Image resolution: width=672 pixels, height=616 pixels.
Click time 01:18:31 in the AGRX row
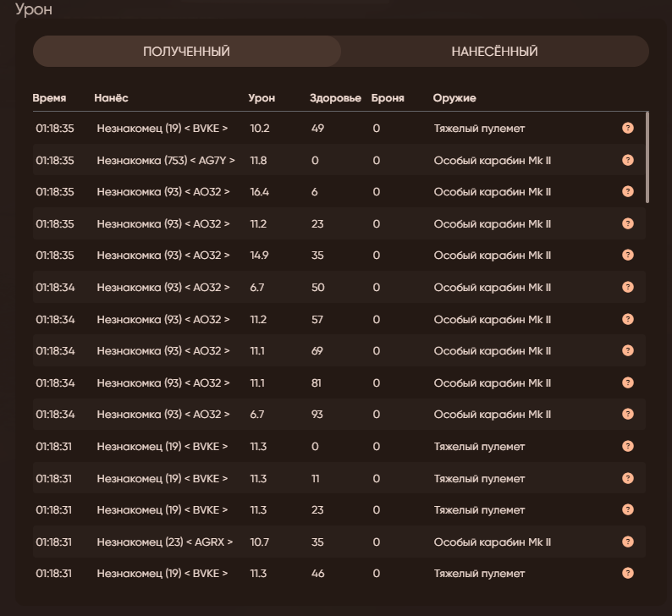coord(53,542)
